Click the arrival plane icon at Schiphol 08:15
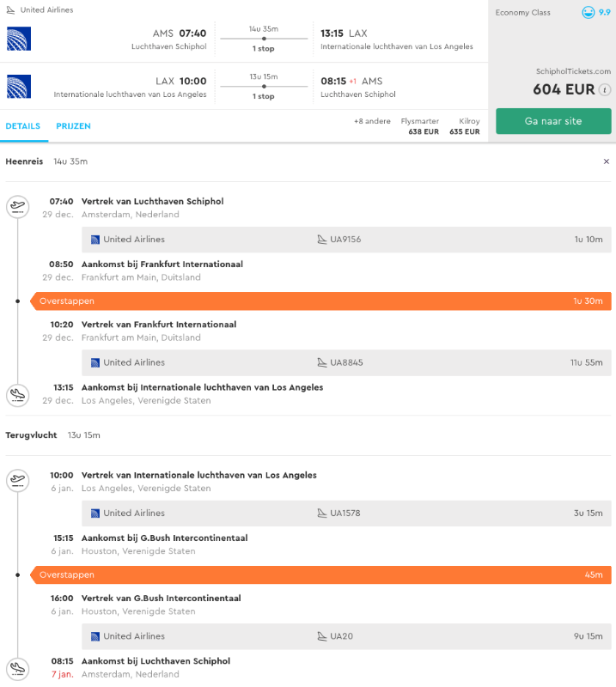Image resolution: width=616 pixels, height=687 pixels. tap(17, 667)
